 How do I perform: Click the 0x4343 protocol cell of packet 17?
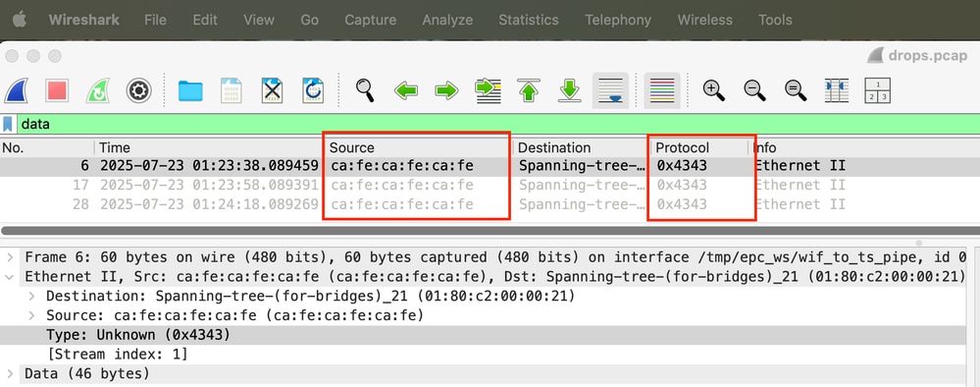click(x=682, y=186)
